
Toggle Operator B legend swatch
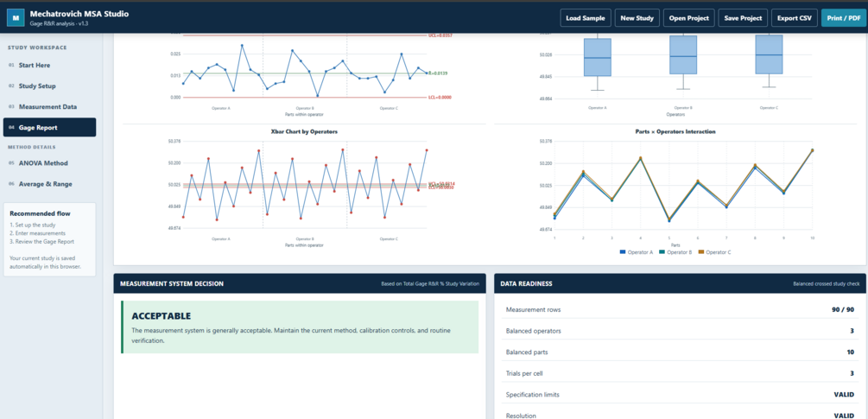tap(662, 252)
